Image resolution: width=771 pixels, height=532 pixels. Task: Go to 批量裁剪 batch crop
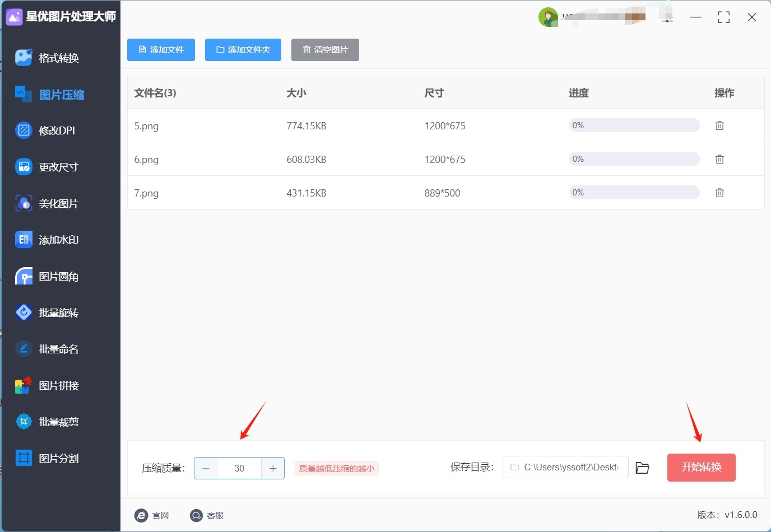click(58, 422)
